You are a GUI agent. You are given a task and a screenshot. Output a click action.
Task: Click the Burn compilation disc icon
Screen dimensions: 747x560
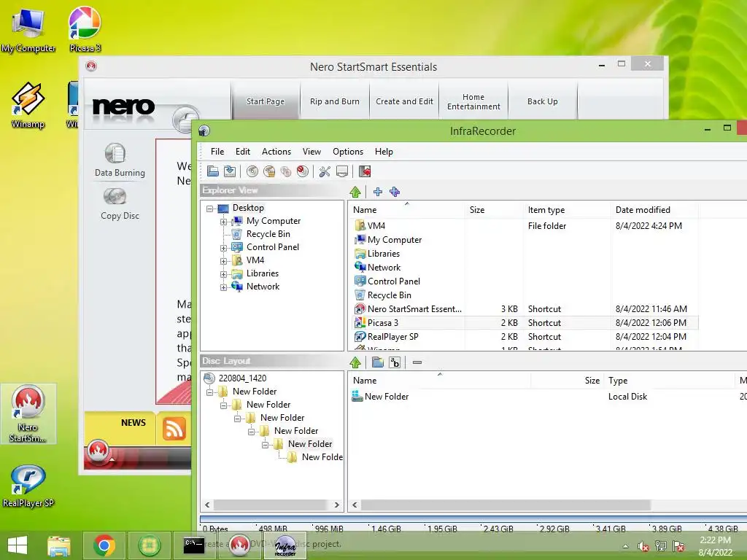tap(252, 171)
